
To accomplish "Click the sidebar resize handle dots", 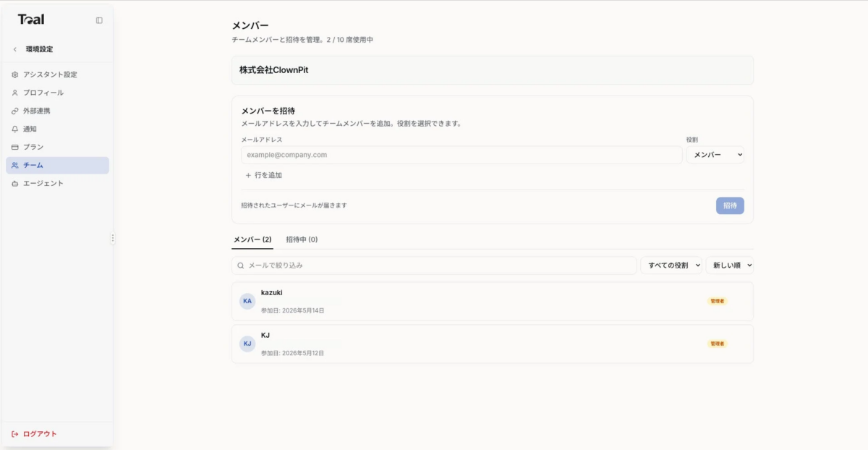I will 112,238.
